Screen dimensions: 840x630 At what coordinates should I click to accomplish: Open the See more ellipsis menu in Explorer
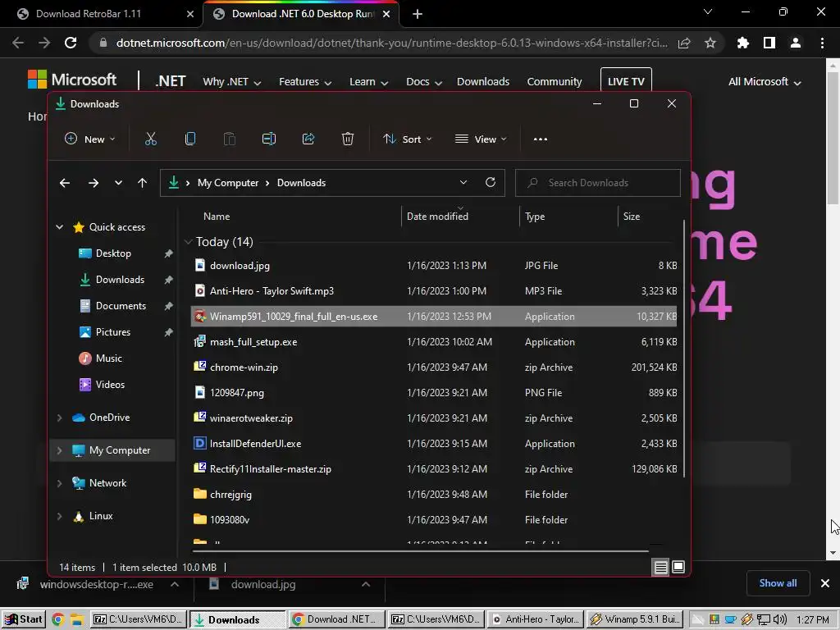(541, 139)
